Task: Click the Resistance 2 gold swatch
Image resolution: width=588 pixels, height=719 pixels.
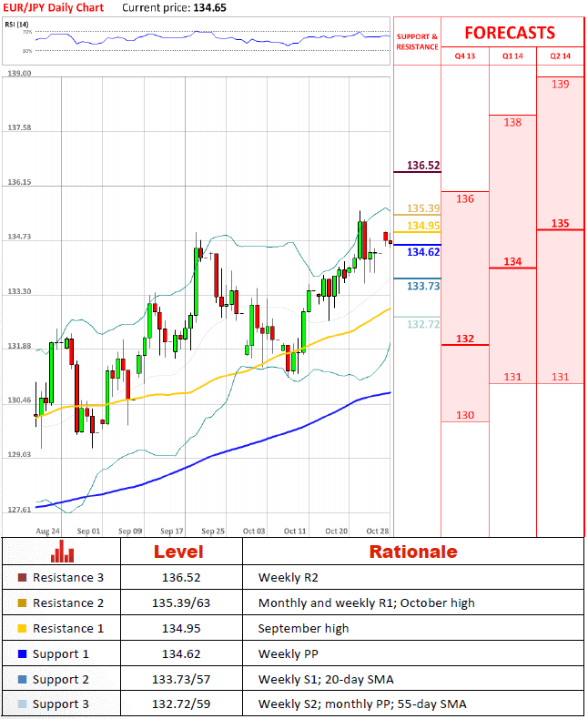Action: point(22,603)
